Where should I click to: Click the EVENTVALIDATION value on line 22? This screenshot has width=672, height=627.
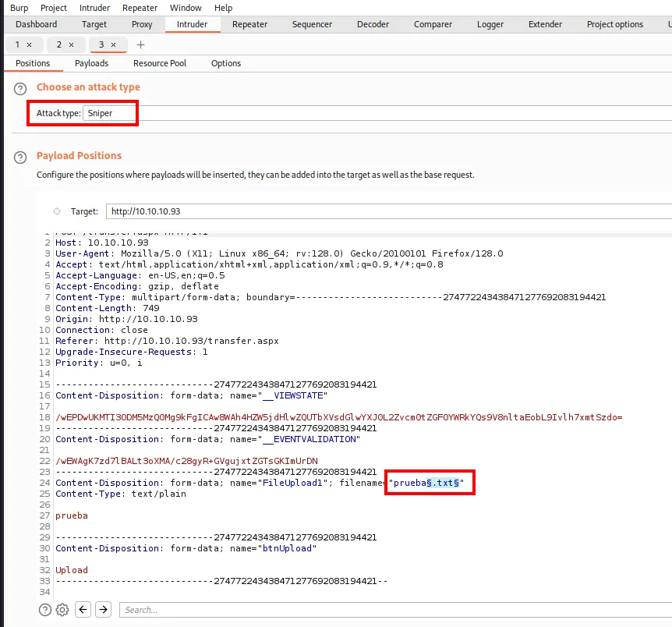186,461
